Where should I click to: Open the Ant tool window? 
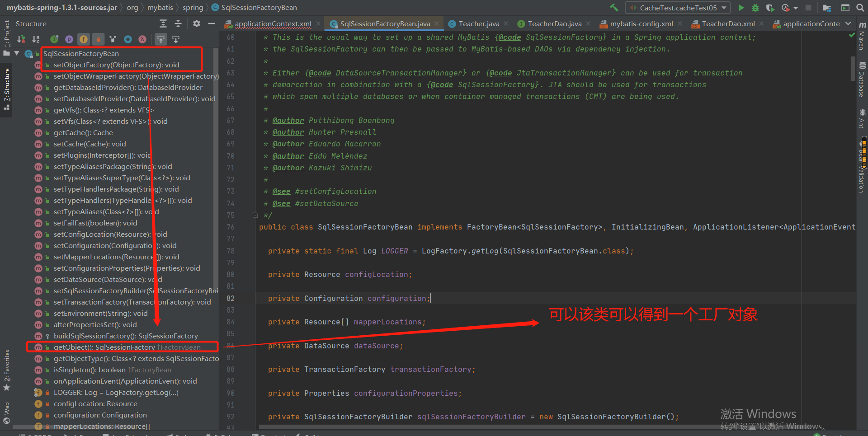point(862,118)
